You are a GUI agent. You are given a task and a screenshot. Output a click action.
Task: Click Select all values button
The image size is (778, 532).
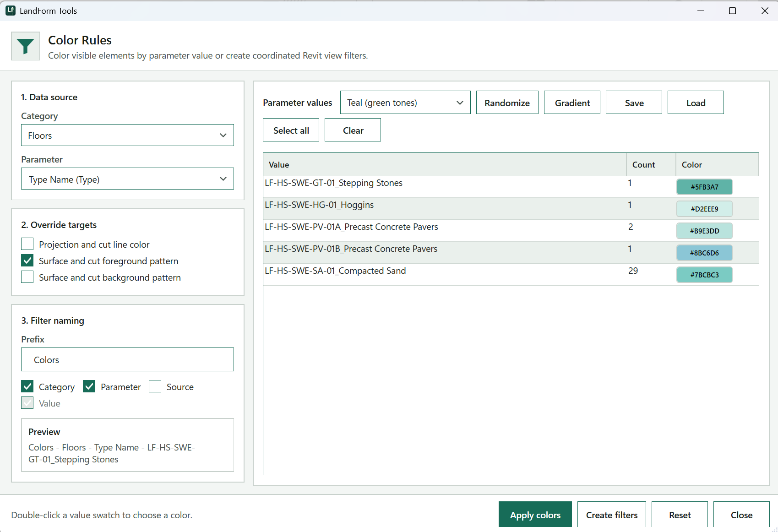point(291,130)
